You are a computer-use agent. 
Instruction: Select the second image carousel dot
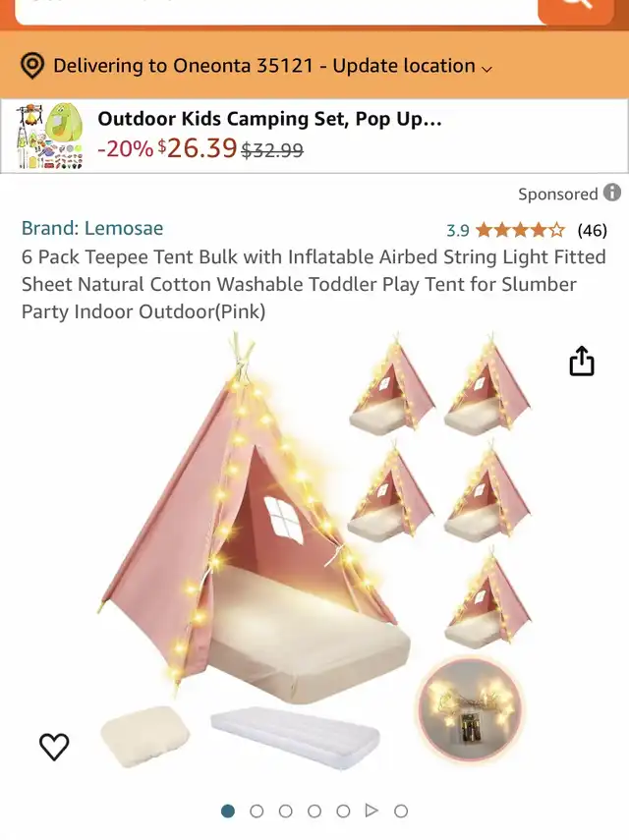pyautogui.click(x=257, y=812)
